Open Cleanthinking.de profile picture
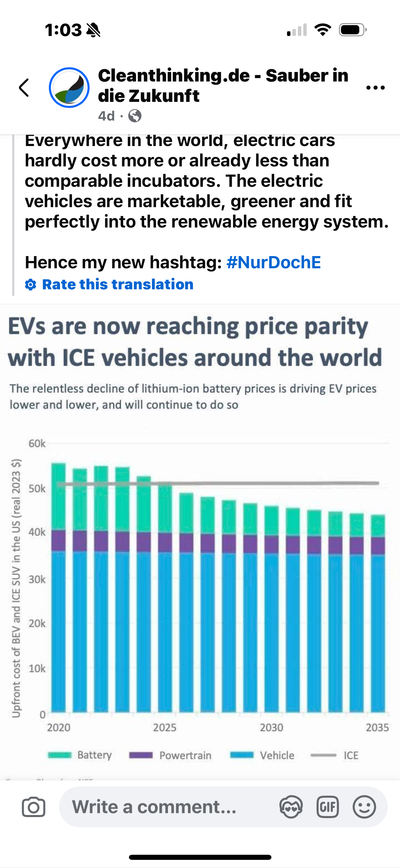This screenshot has width=400, height=868. tap(69, 88)
